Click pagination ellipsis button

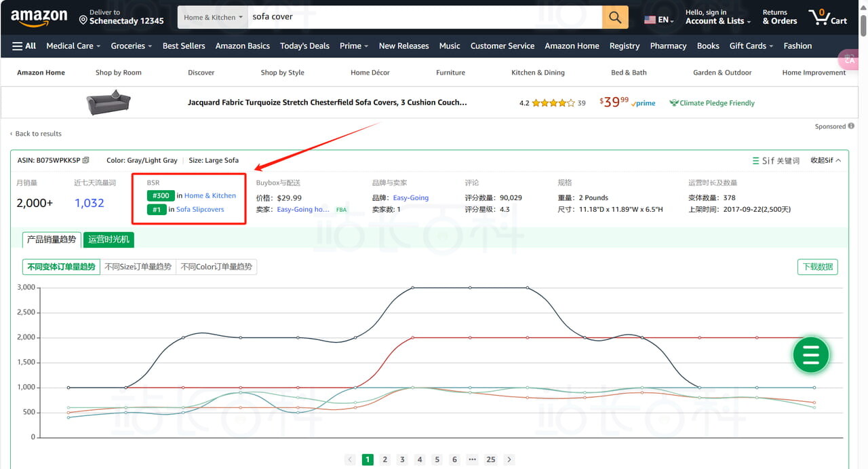tap(472, 459)
